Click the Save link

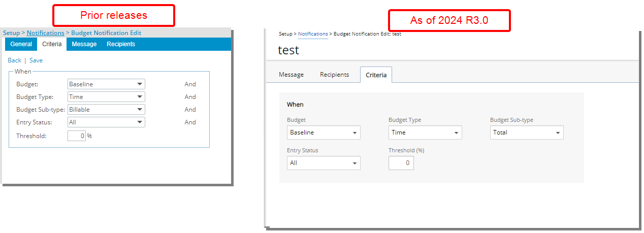(x=36, y=60)
